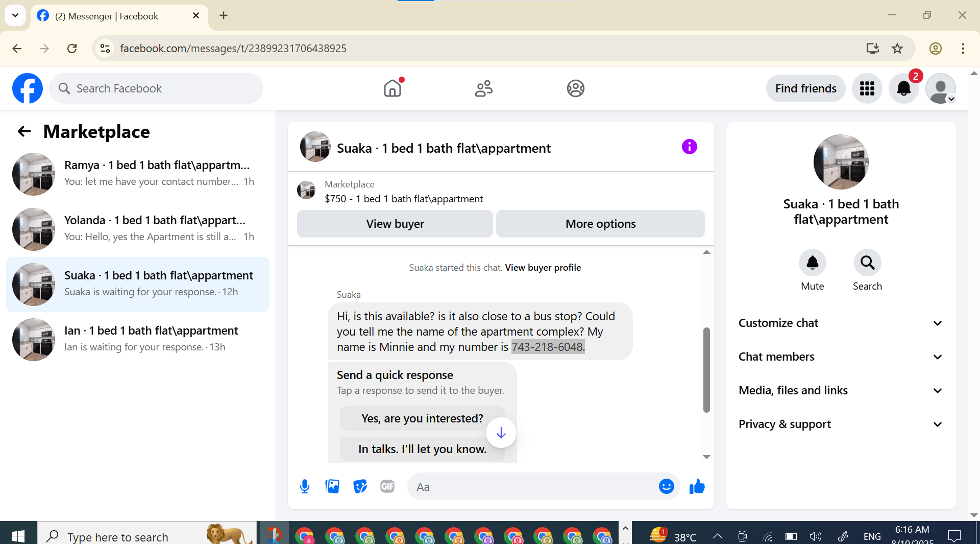Viewport: 980px width, 544px height.
Task: Attach a photo using the image icon
Action: point(332,486)
